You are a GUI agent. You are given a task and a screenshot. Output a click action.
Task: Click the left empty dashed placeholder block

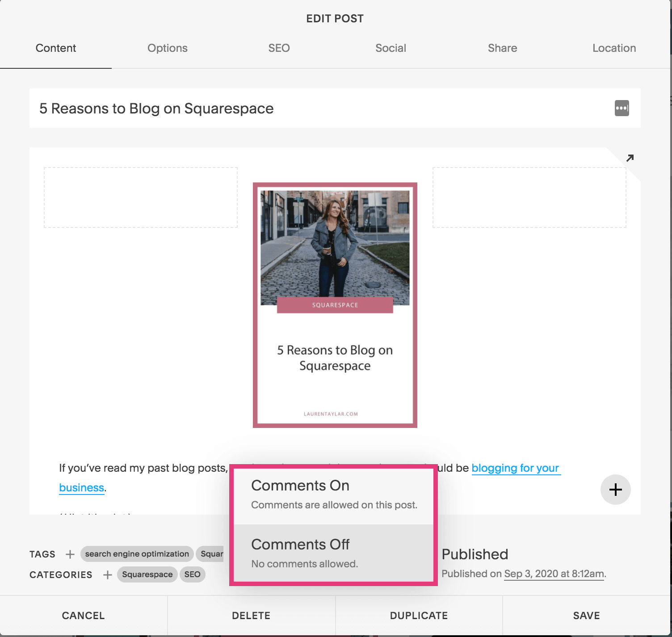[x=141, y=197]
